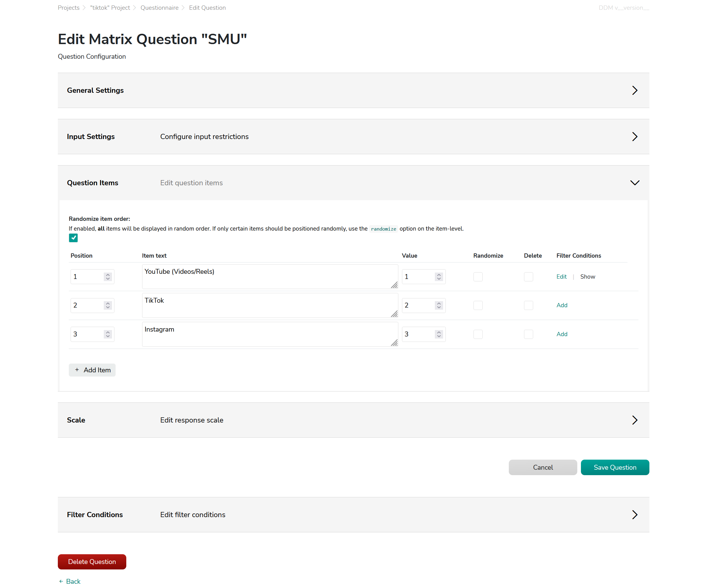Click value stepper arrows for TikTok item

(x=439, y=305)
